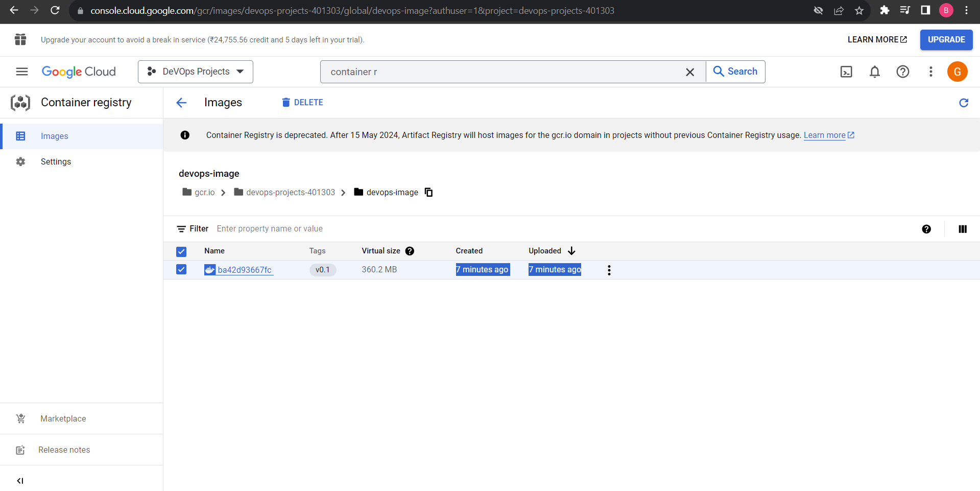
Task: Open the main navigation hamburger menu
Action: [22, 72]
